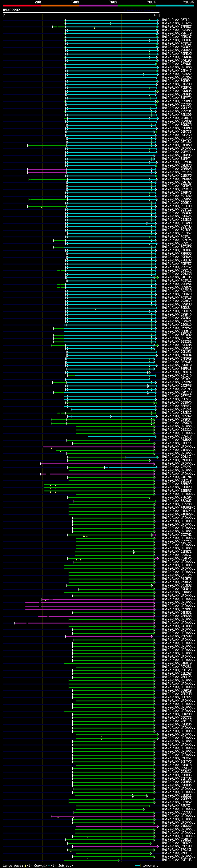This screenshot has height=868, width=197.
Task: Open the UniRef100_A5BSA7 hit label
Action: [x=176, y=37]
